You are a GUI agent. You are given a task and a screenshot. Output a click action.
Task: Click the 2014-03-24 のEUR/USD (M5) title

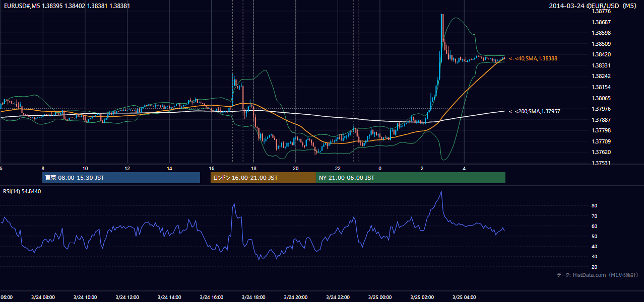(x=593, y=6)
